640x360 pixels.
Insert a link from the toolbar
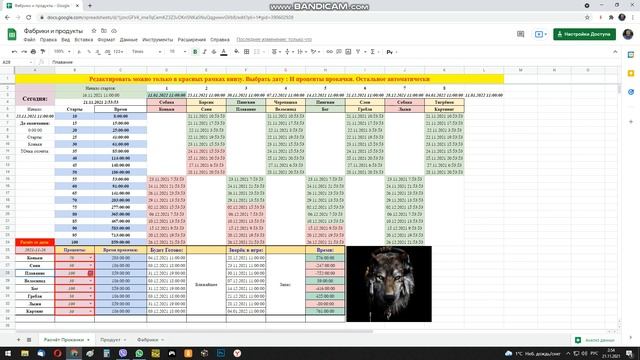(x=329, y=52)
